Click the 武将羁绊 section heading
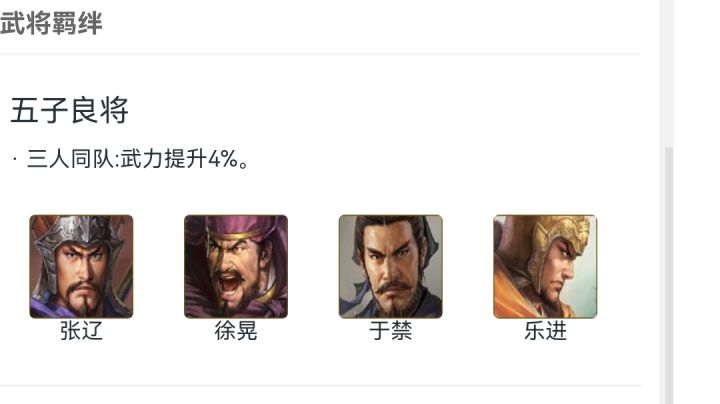Viewport: 720px width, 404px height. (51, 23)
